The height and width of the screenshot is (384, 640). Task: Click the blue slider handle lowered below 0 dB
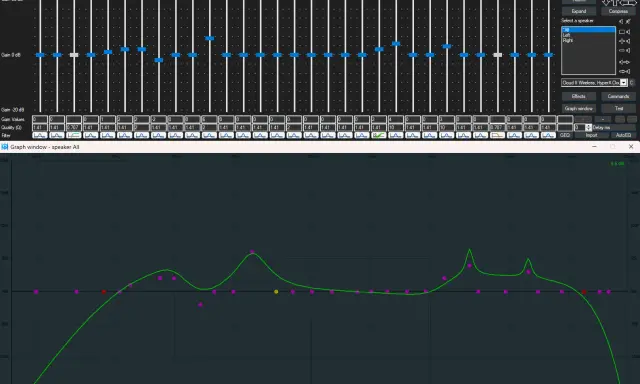click(159, 60)
